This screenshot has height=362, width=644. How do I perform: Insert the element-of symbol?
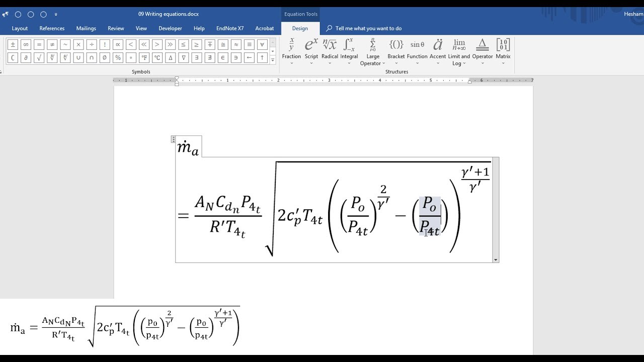(222, 57)
